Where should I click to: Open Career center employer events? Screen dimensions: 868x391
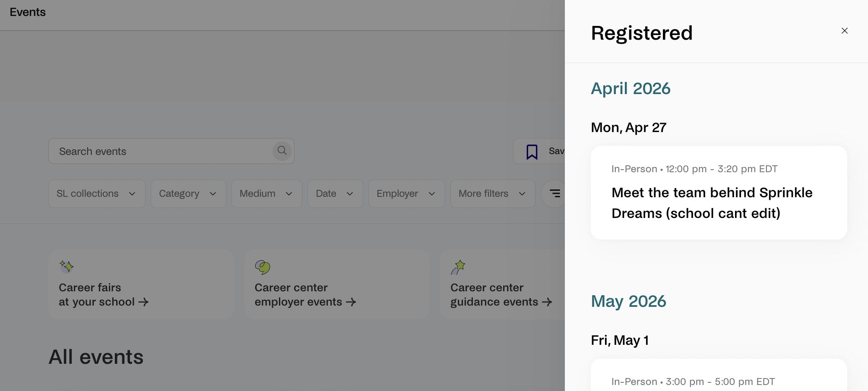tap(337, 284)
